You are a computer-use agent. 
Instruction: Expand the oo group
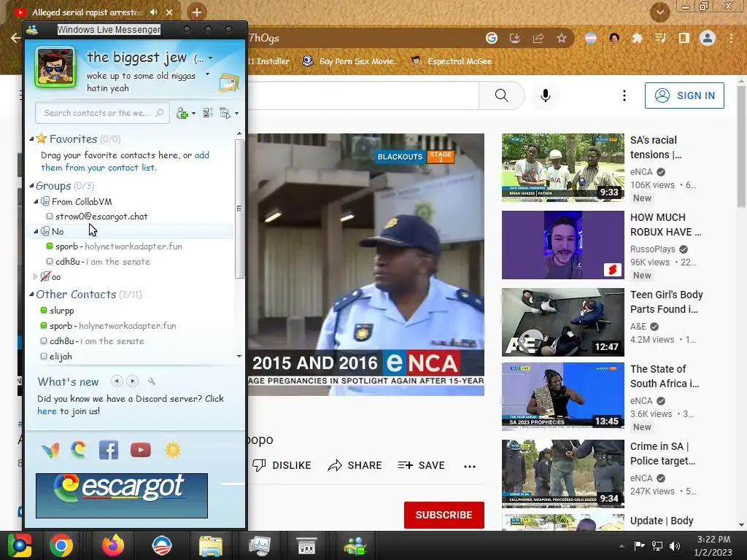pyautogui.click(x=35, y=276)
